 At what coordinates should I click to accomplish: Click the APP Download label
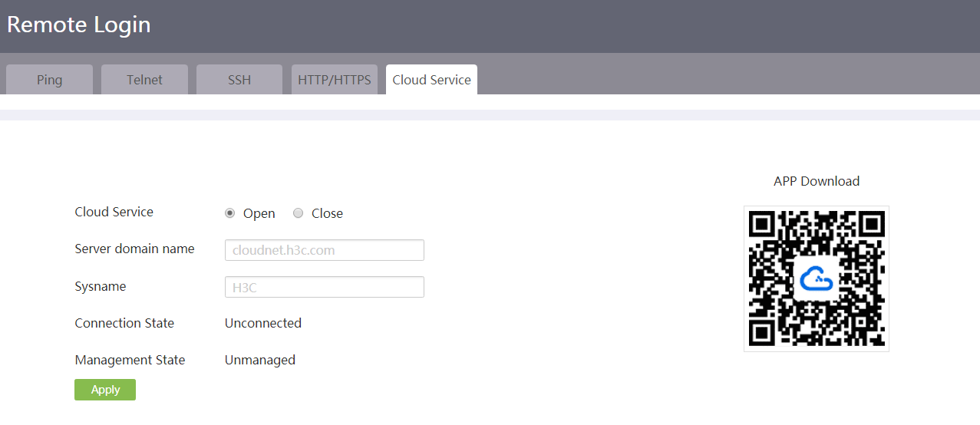(x=817, y=181)
